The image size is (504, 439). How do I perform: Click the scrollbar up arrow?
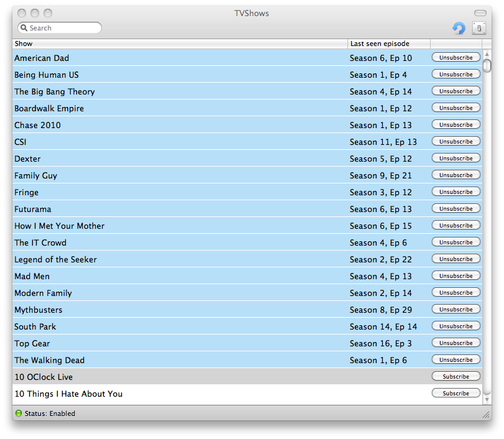pyautogui.click(x=487, y=54)
